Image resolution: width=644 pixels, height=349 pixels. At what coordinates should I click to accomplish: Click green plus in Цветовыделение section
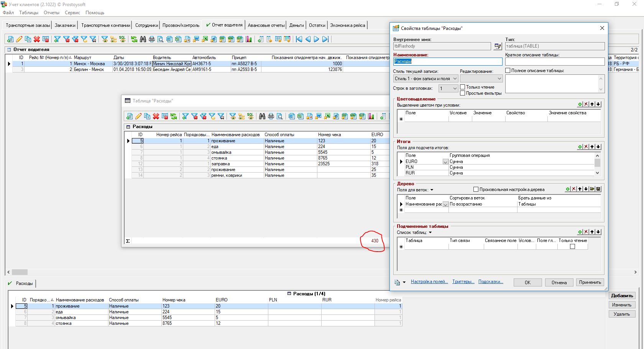click(x=580, y=104)
